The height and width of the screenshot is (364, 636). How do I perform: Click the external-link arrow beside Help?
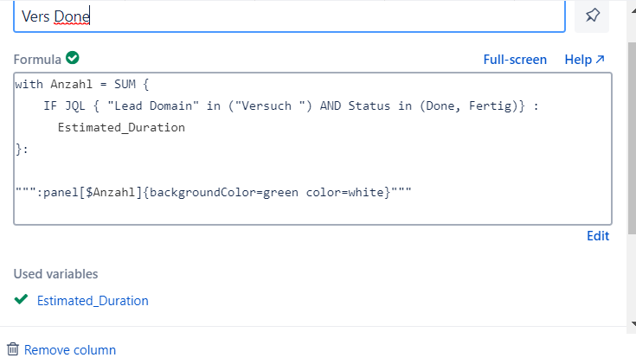601,60
